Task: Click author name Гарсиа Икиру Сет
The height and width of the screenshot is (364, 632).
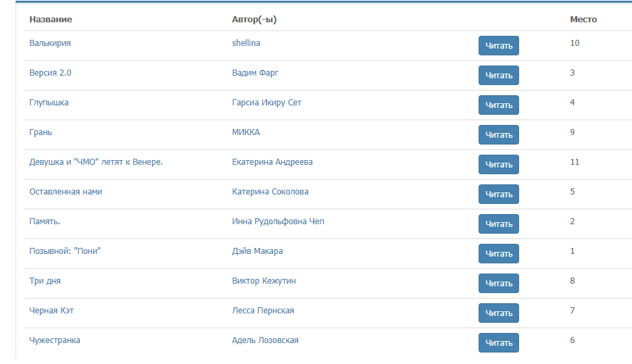Action: point(266,103)
